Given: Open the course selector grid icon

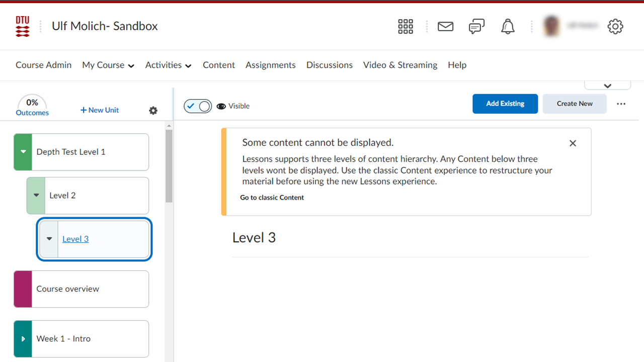Looking at the screenshot, I should pyautogui.click(x=405, y=27).
